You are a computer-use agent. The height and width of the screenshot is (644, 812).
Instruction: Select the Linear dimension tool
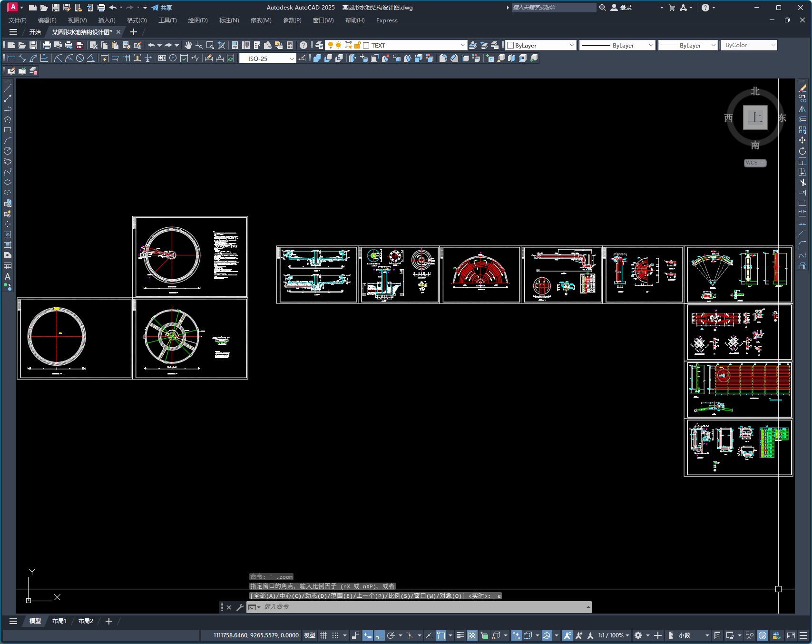click(x=11, y=58)
